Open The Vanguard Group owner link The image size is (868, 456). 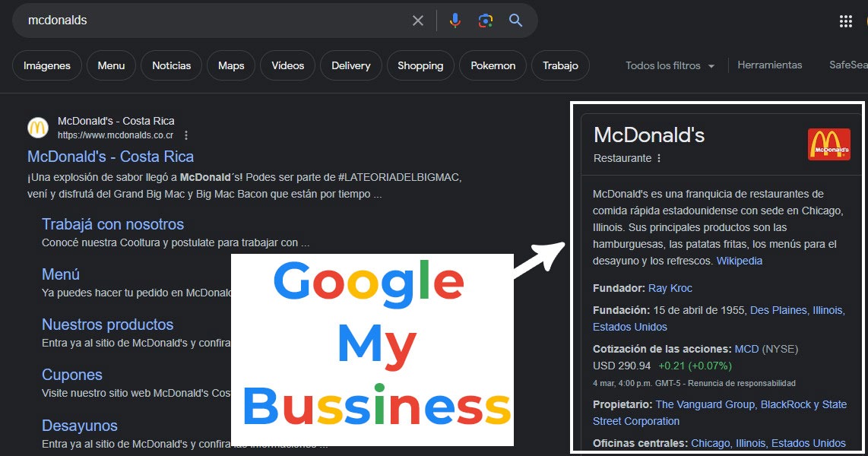[705, 404]
